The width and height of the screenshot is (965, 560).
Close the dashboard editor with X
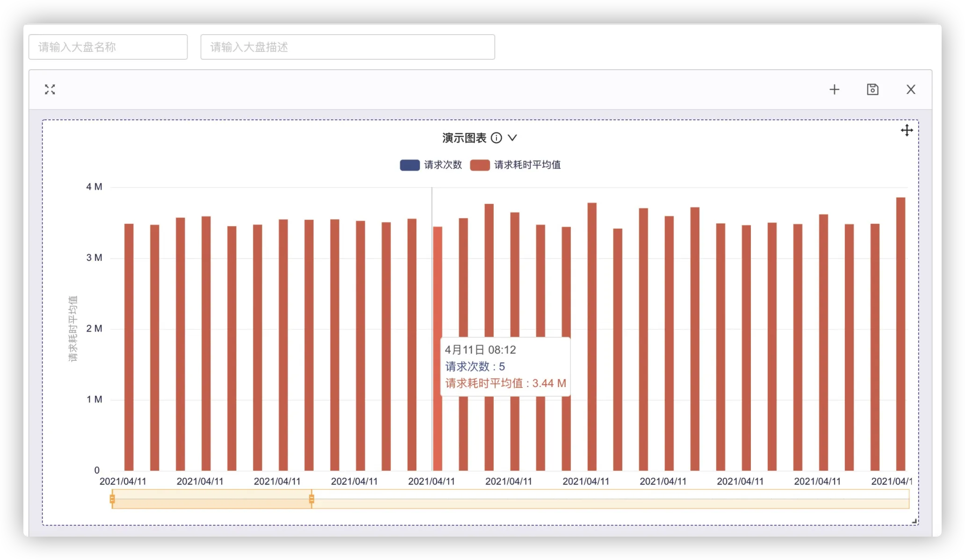(x=911, y=89)
